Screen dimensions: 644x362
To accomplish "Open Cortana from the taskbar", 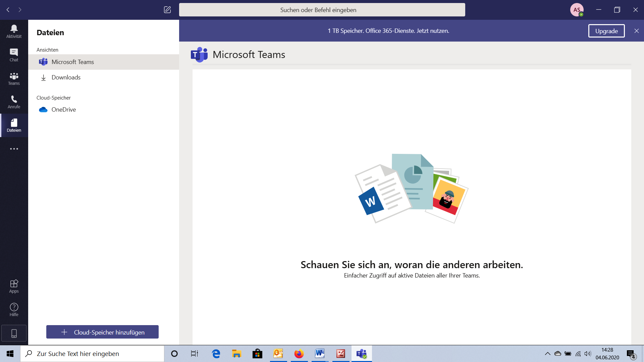I will click(x=174, y=354).
